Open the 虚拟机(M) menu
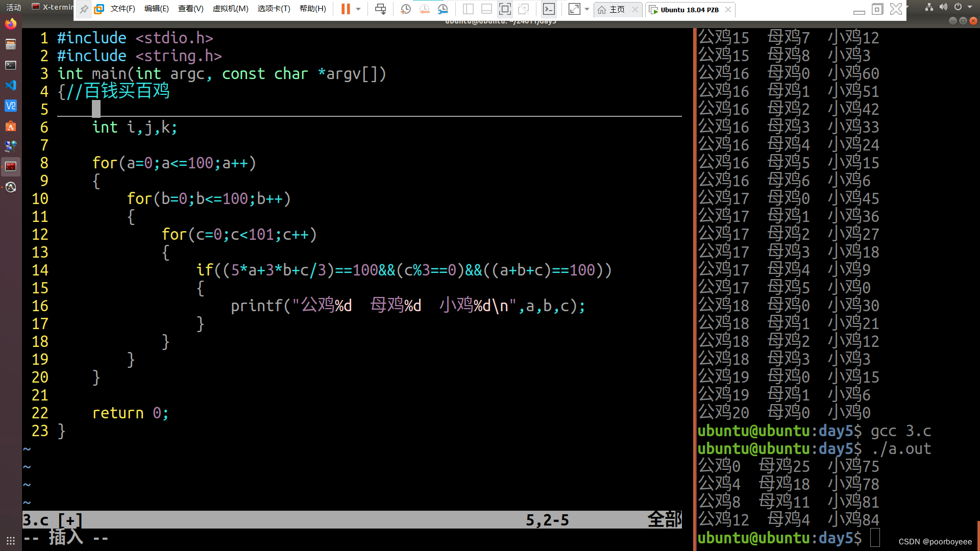 (x=230, y=9)
